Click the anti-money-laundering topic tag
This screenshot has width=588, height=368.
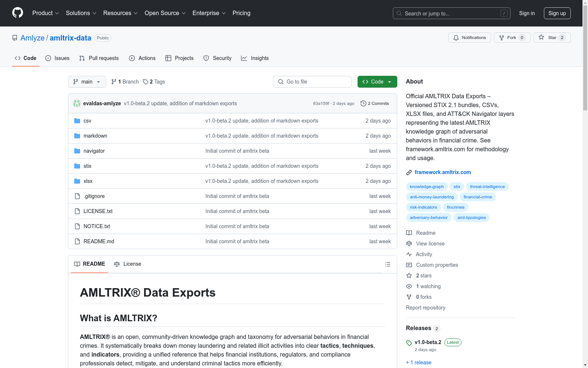pos(432,197)
